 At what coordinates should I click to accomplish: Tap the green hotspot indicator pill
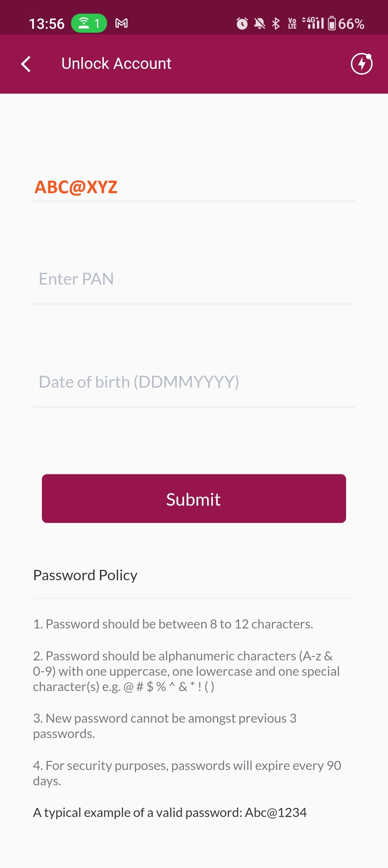(89, 23)
